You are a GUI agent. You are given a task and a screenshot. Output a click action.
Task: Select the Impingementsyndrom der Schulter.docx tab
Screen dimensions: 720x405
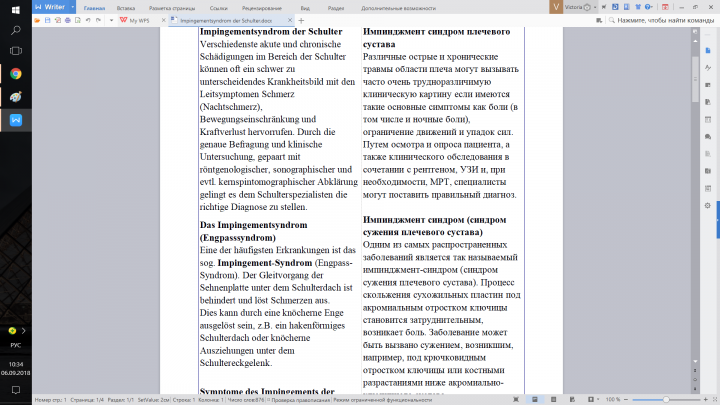[x=226, y=20]
